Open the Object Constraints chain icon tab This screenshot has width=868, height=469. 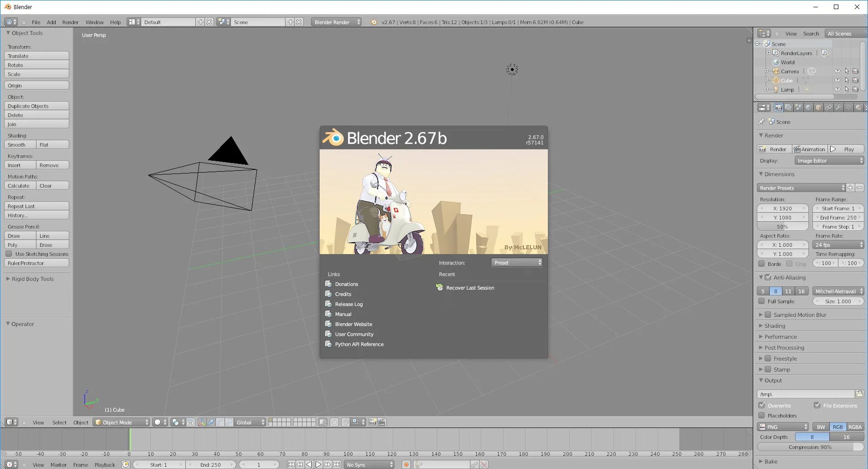click(x=828, y=108)
